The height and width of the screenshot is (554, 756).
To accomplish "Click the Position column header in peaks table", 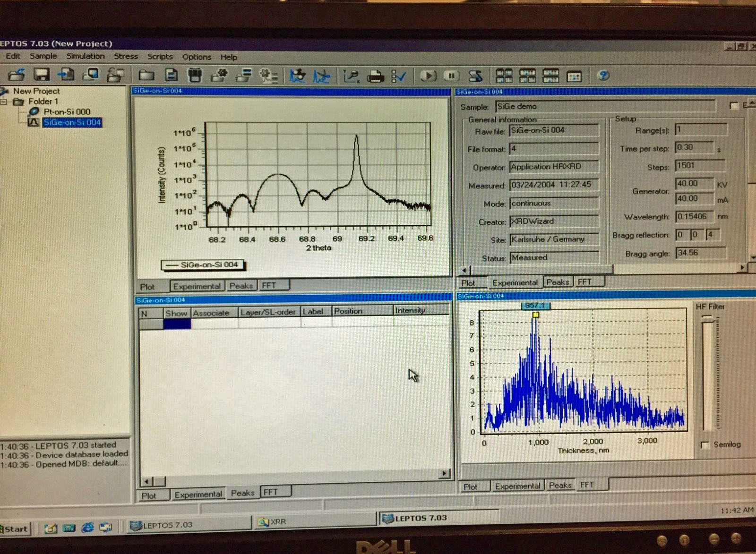I will (x=362, y=311).
